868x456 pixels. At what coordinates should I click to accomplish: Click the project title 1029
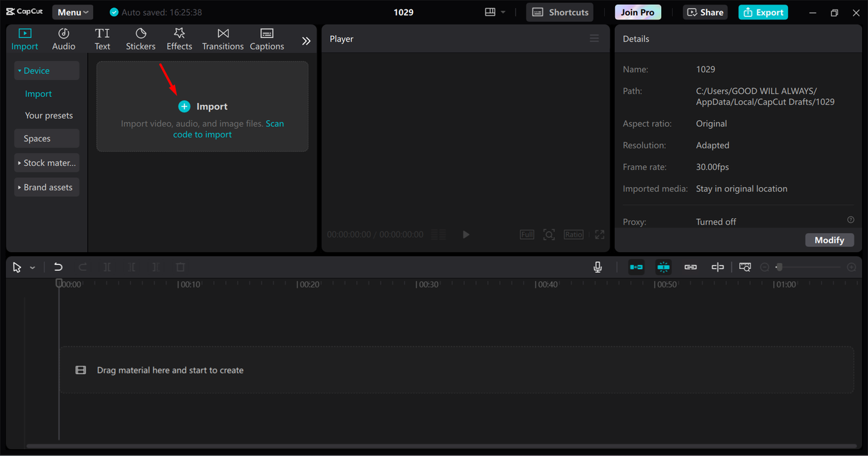(x=403, y=12)
